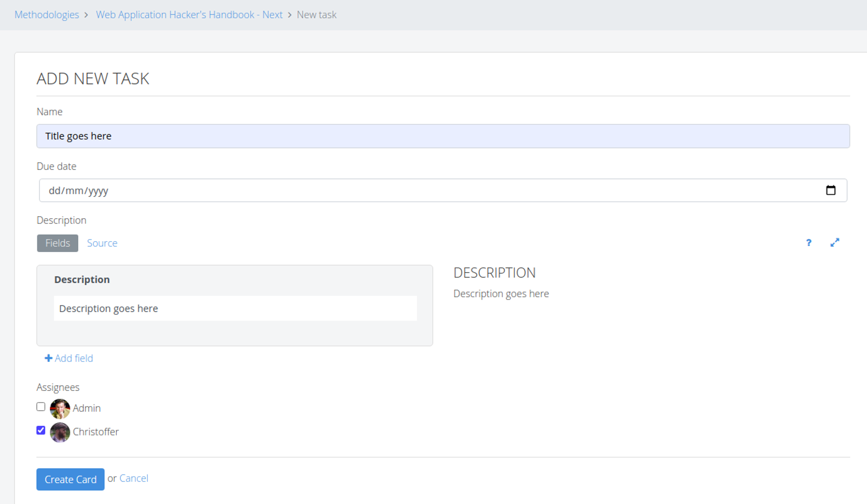Click the Christoffer assignee name
The height and width of the screenshot is (504, 867).
pos(96,432)
